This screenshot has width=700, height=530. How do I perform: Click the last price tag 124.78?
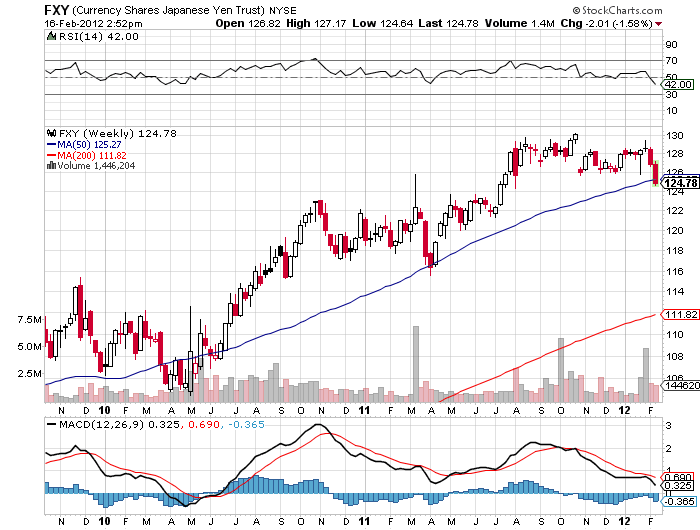pyautogui.click(x=680, y=183)
